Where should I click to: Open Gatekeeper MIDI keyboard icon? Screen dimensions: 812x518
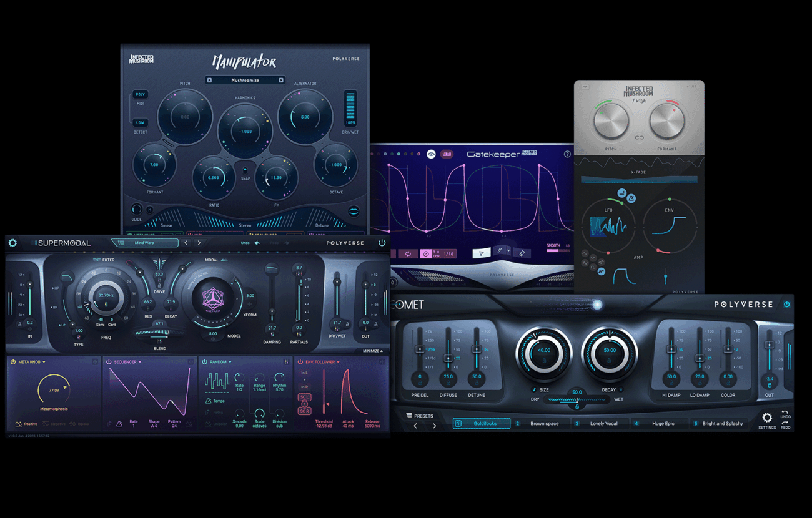click(447, 154)
